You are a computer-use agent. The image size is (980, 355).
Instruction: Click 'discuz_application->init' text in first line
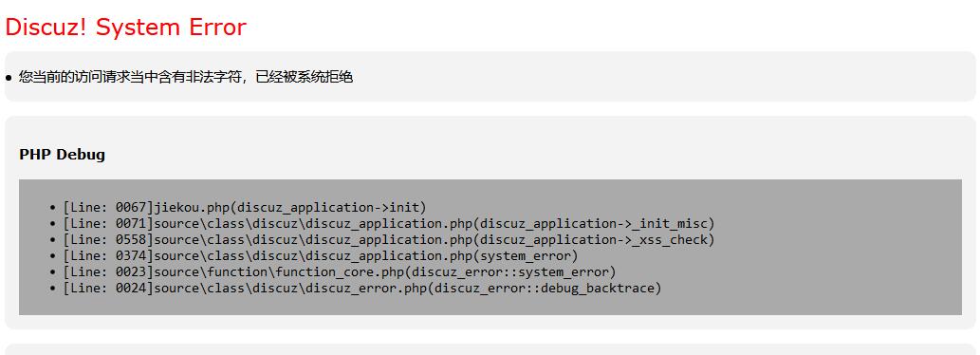(x=328, y=207)
